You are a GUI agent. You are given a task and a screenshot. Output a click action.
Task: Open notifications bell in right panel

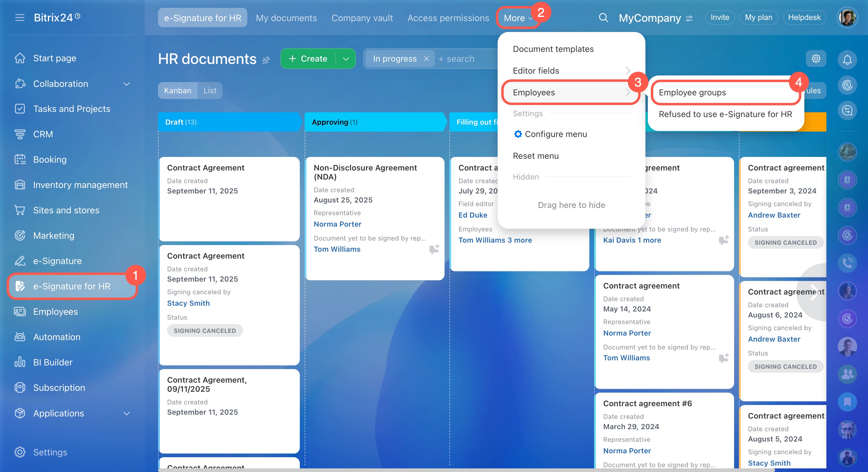point(847,60)
